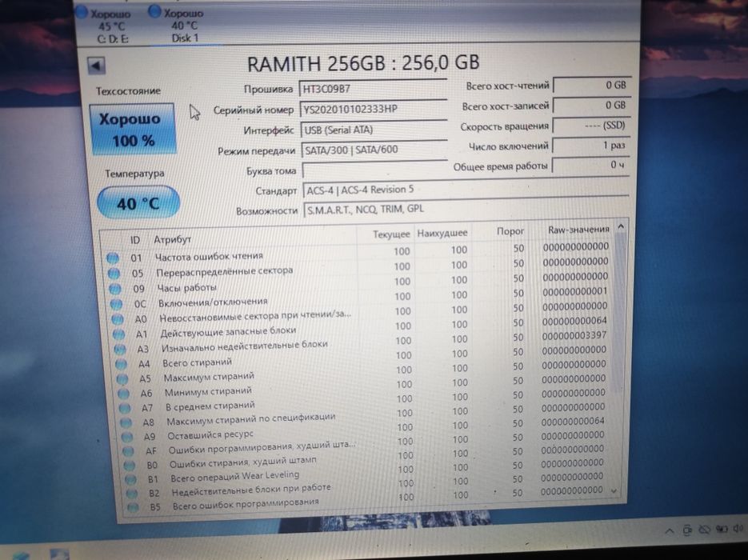748x560 pixels.
Task: Click status circle of attribute 0C
Action: pyautogui.click(x=116, y=304)
